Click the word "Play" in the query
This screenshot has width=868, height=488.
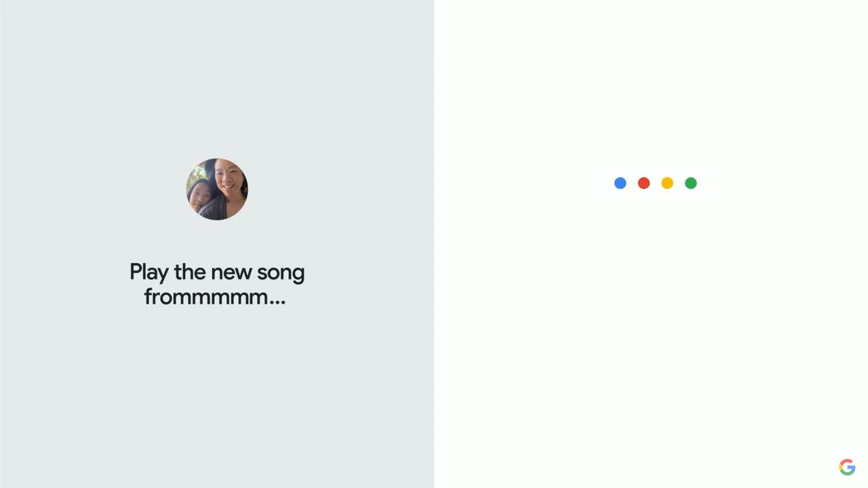[149, 272]
